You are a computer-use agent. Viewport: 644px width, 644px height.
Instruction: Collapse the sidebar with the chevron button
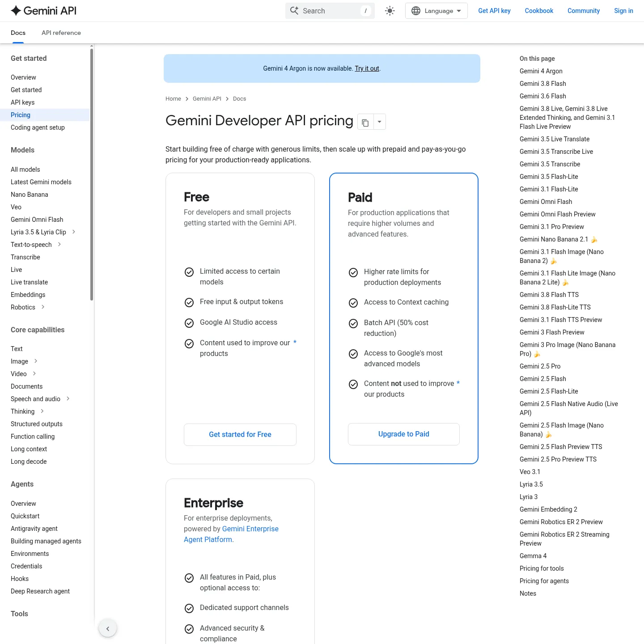[x=108, y=628]
